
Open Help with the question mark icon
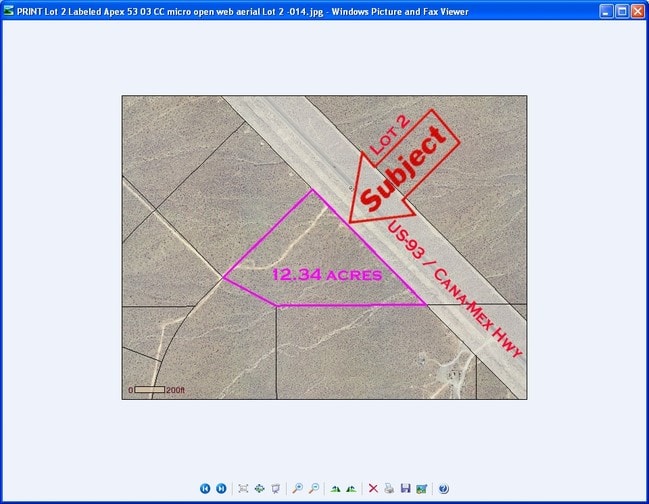pyautogui.click(x=443, y=488)
